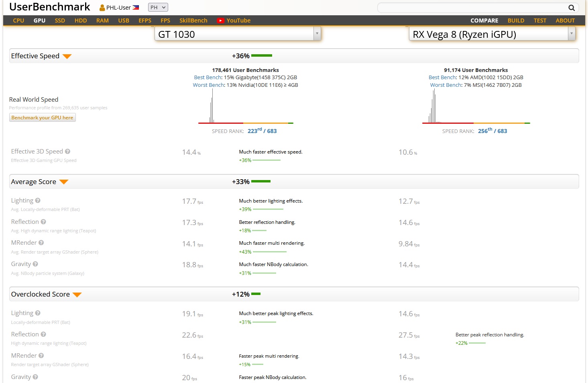Open the GT 1030 GPU selector dropdown
Viewport: 588px width, 383px height.
(x=238, y=34)
